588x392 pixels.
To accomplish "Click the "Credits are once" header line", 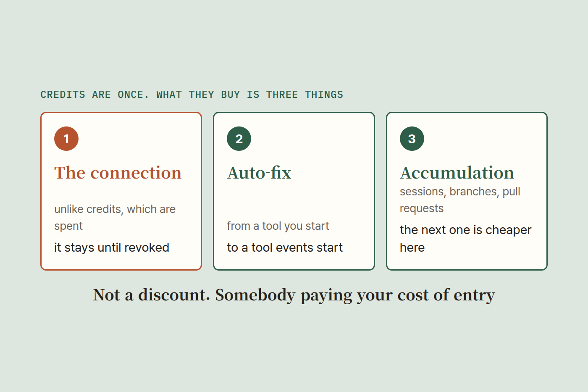I will coord(192,95).
